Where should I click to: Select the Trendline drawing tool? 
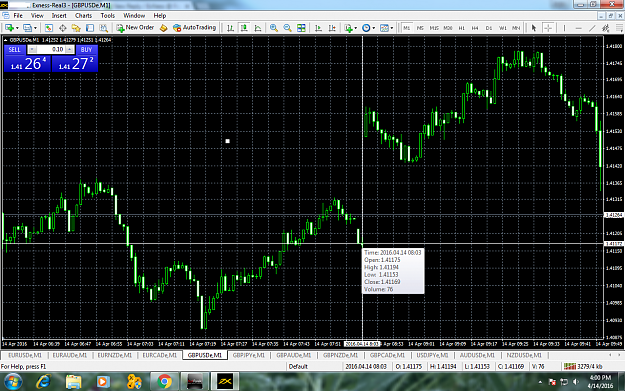(592, 28)
